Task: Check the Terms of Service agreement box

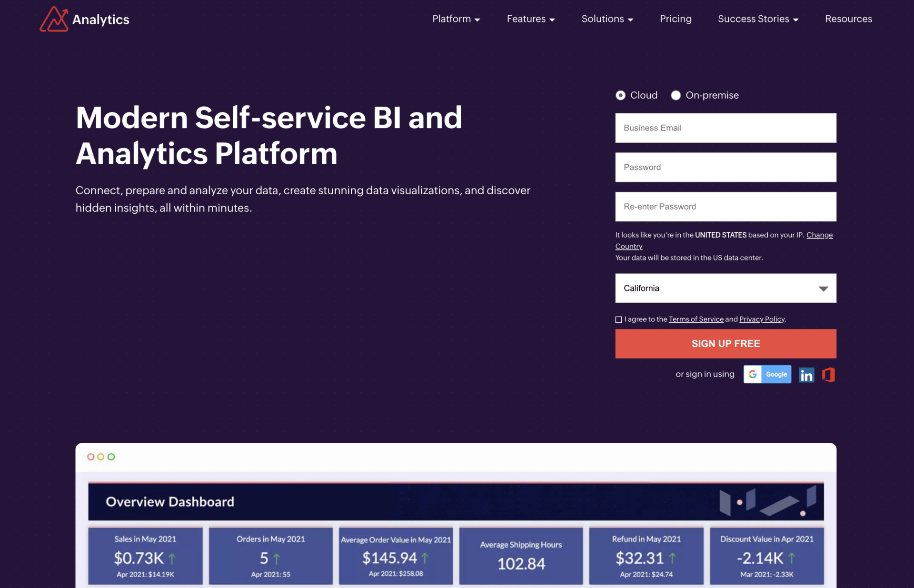Action: 618,319
